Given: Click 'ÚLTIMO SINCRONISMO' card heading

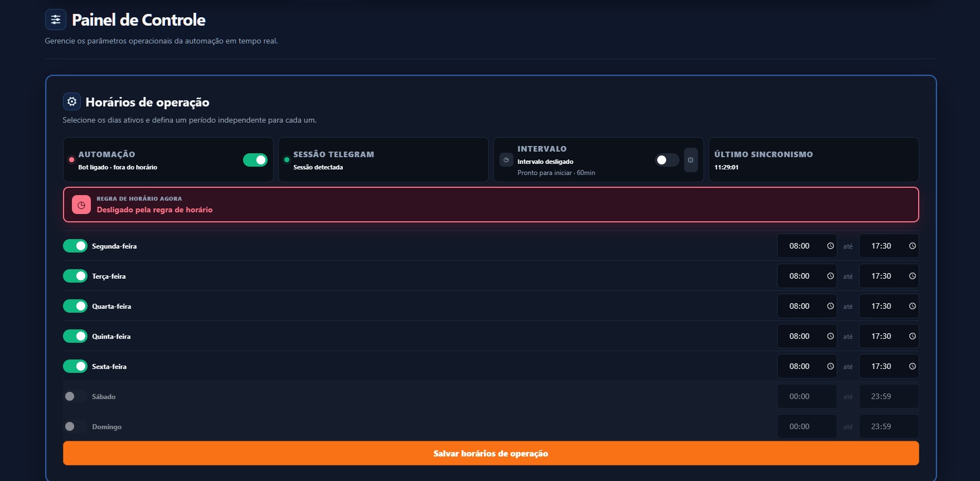Looking at the screenshot, I should [763, 154].
